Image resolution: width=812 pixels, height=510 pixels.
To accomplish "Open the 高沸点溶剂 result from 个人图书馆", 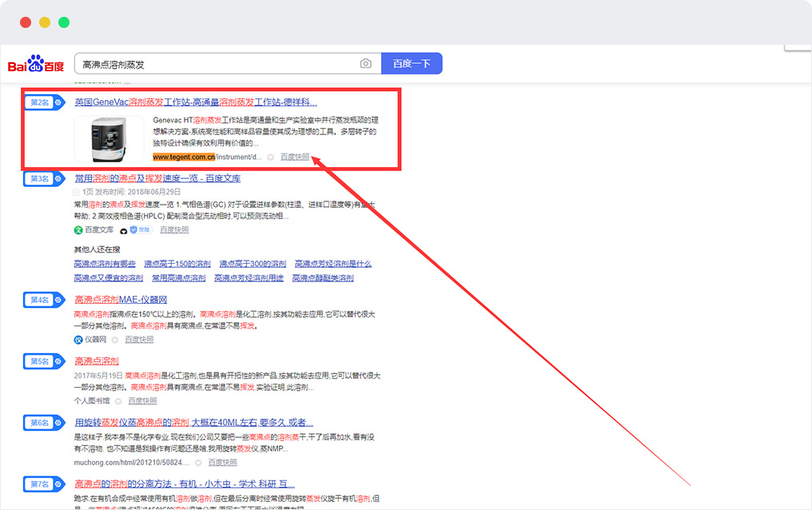I will click(x=97, y=361).
